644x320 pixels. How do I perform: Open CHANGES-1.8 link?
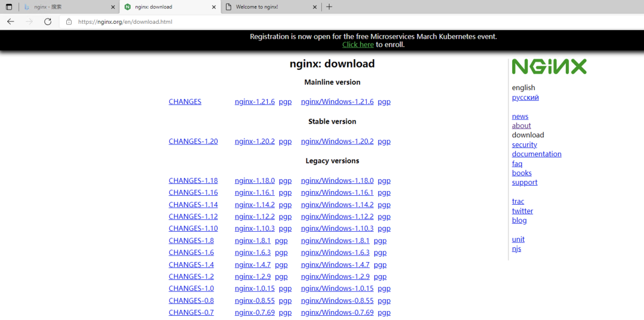point(191,241)
